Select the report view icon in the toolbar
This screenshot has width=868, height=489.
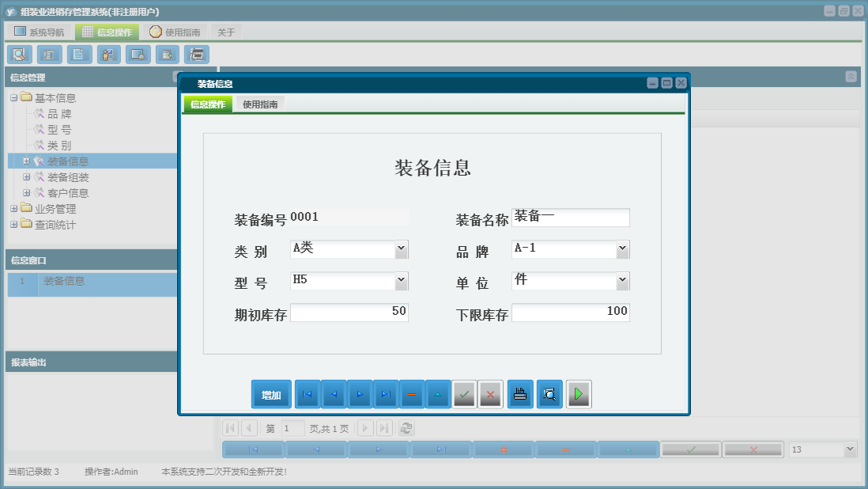[49, 55]
